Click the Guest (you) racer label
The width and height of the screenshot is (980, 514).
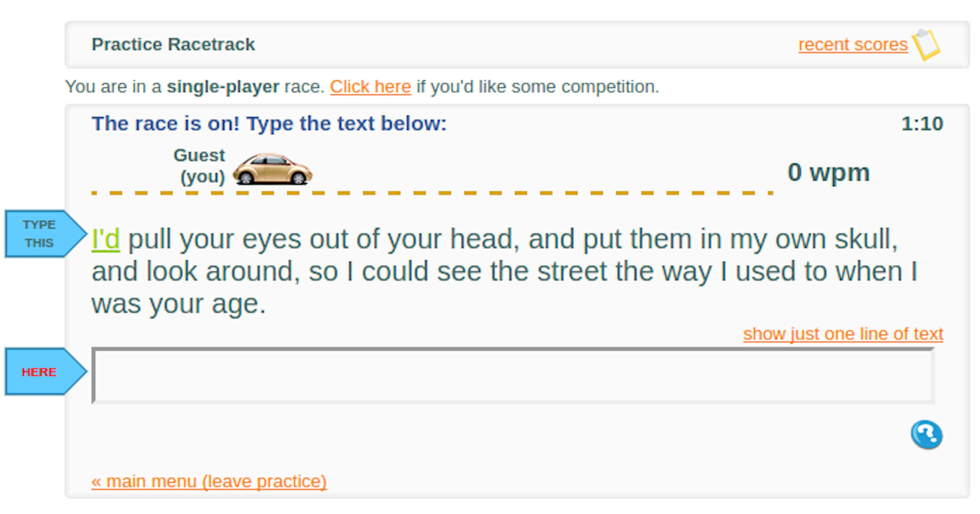(200, 165)
